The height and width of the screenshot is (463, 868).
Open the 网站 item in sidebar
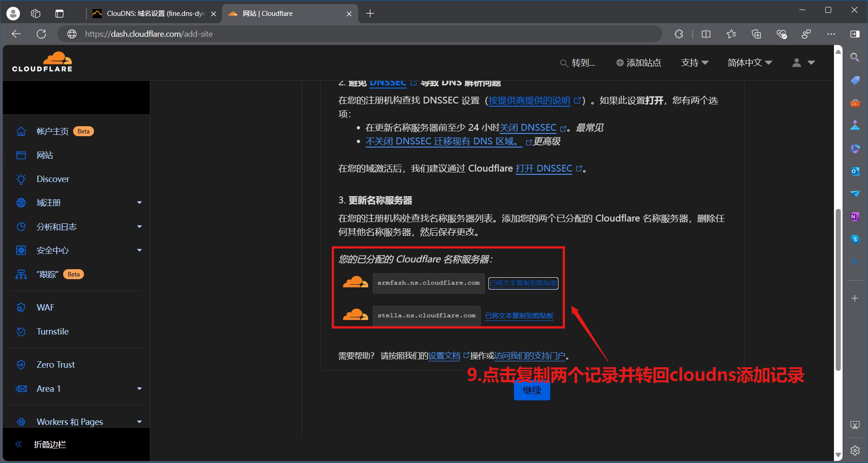[x=44, y=155]
